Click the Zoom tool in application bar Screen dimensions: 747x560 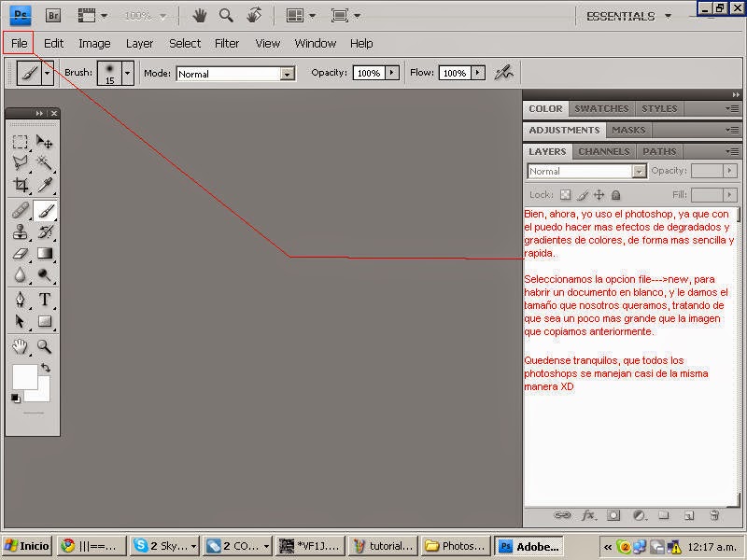226,16
